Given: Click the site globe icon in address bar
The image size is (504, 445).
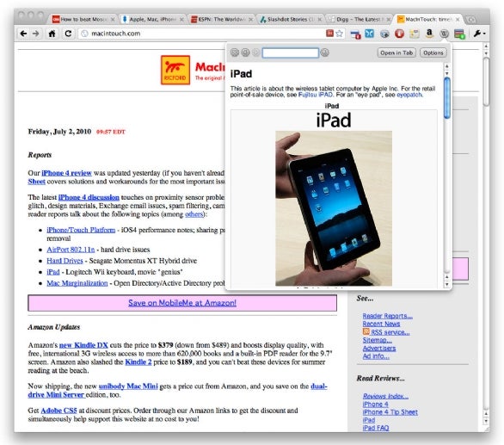Looking at the screenshot, I should pyautogui.click(x=84, y=34).
